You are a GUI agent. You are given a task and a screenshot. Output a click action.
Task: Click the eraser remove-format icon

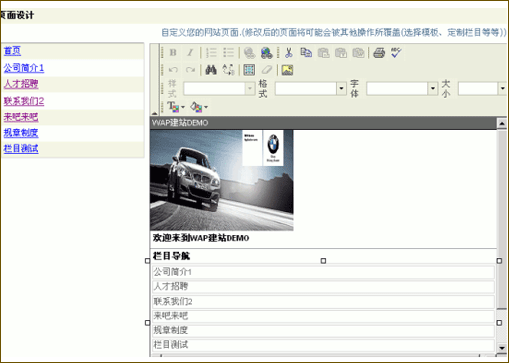click(267, 70)
